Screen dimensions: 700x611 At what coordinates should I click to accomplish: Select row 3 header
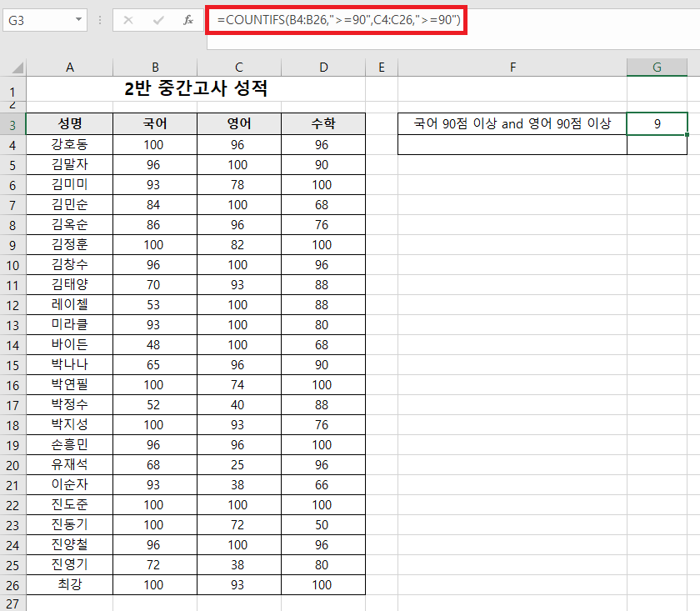pyautogui.click(x=12, y=124)
